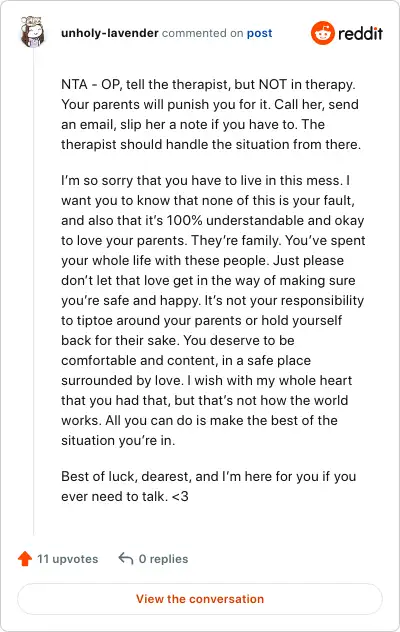400x632 pixels.
Task: Follow the blue "post" link
Action: click(x=259, y=33)
